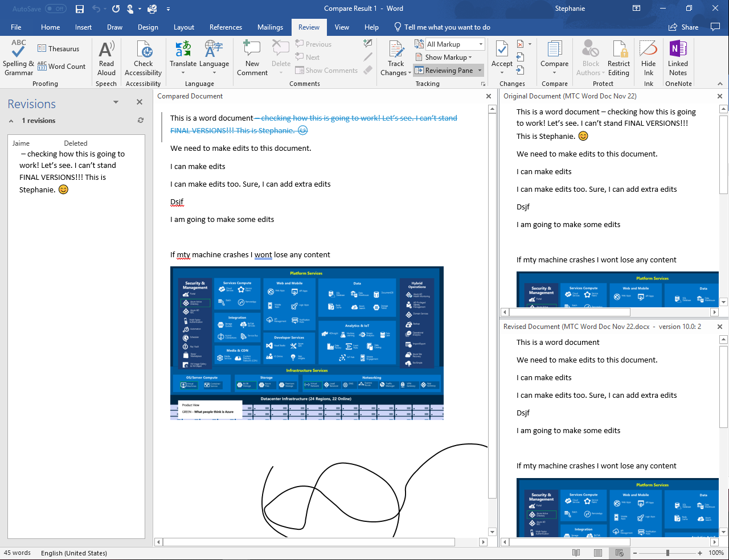The width and height of the screenshot is (729, 560).
Task: Adjust the zoom slider in status bar
Action: click(x=667, y=553)
